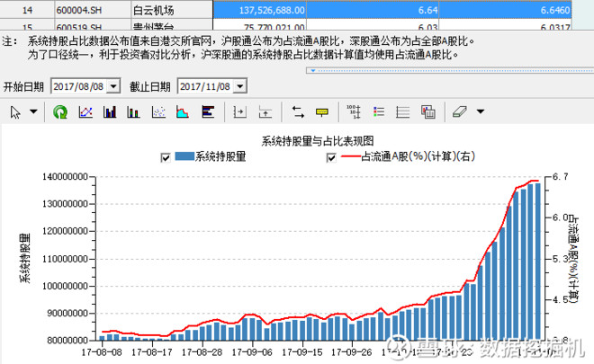Click the vertical axis fit icon
594x364 pixels.
pos(265,112)
